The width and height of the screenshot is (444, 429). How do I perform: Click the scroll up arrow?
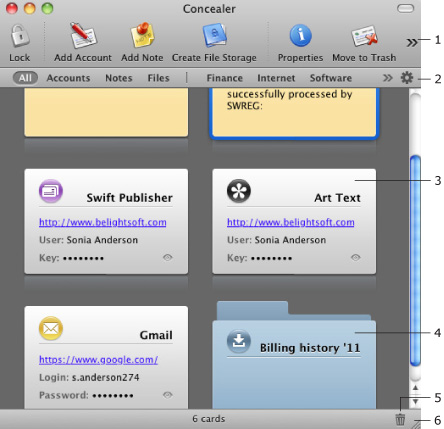point(415,388)
